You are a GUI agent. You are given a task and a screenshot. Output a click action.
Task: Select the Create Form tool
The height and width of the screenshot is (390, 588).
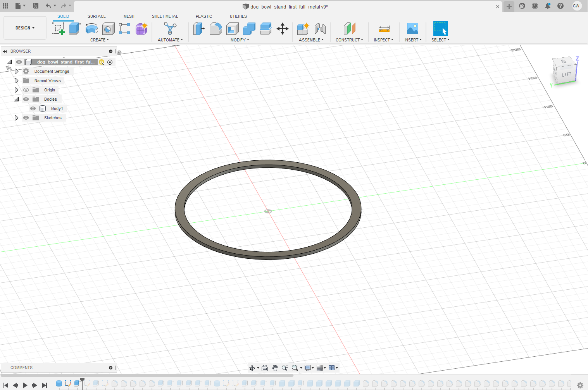pyautogui.click(x=141, y=29)
